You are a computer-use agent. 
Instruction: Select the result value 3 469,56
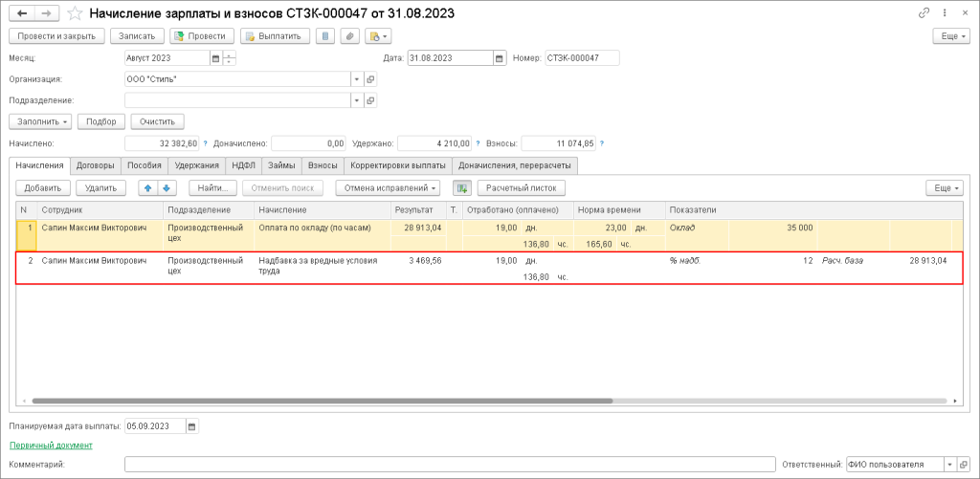425,260
